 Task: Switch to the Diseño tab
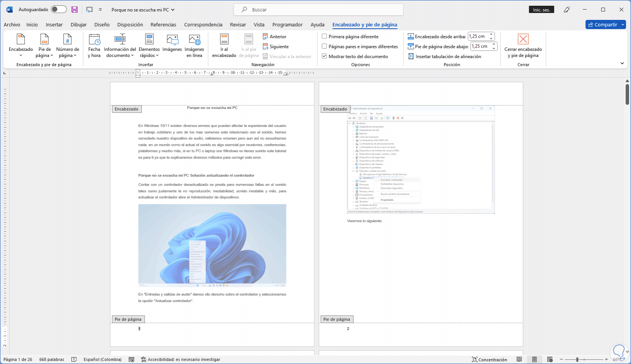(102, 24)
